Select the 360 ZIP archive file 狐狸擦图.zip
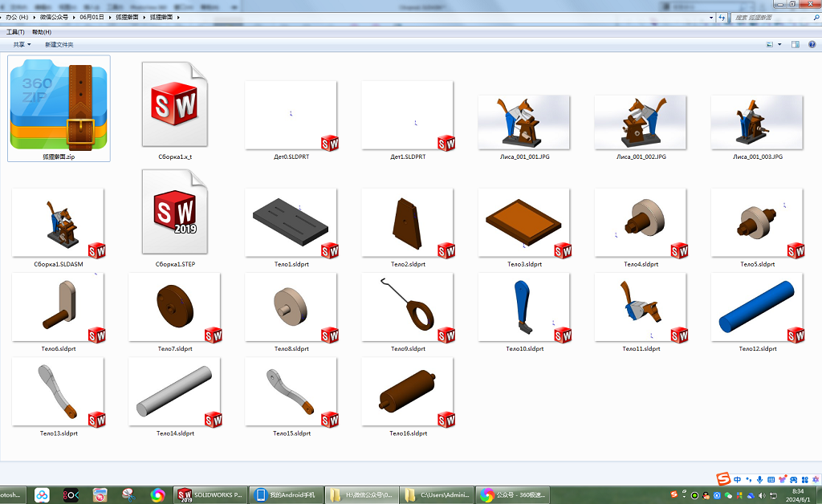Viewport: 822px width, 504px height. coord(59,108)
